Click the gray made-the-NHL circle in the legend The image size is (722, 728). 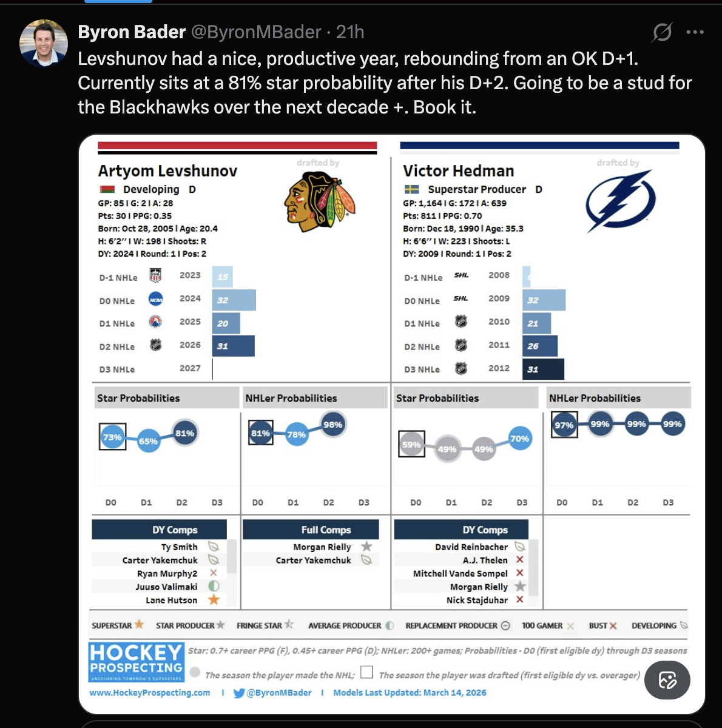[195, 672]
